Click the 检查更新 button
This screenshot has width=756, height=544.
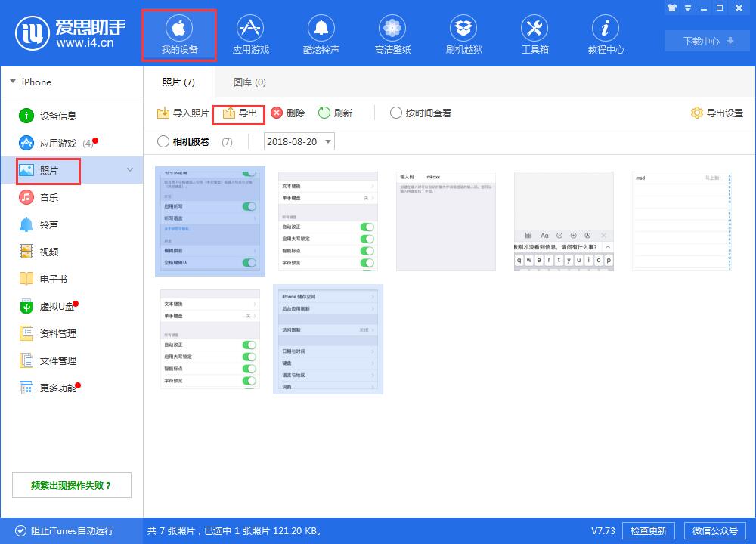click(649, 530)
